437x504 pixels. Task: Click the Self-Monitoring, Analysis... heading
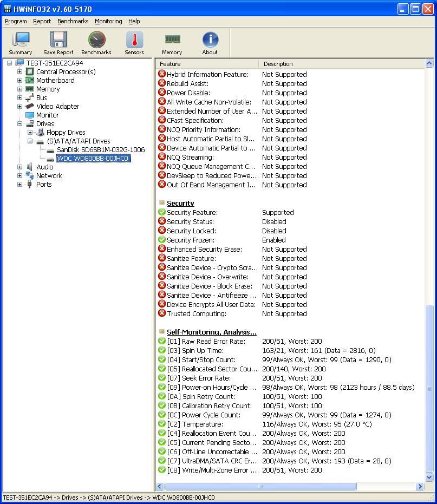pyautogui.click(x=212, y=332)
